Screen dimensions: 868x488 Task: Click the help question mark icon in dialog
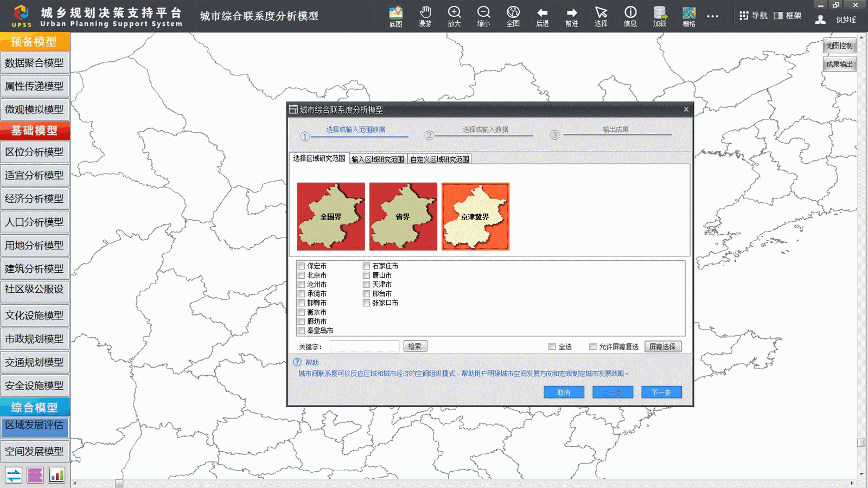pos(297,362)
